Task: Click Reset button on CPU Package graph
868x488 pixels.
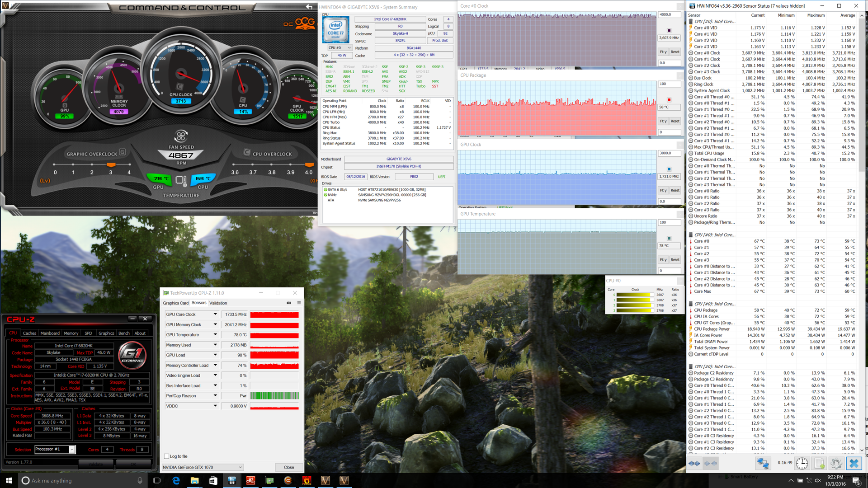Action: click(x=675, y=121)
